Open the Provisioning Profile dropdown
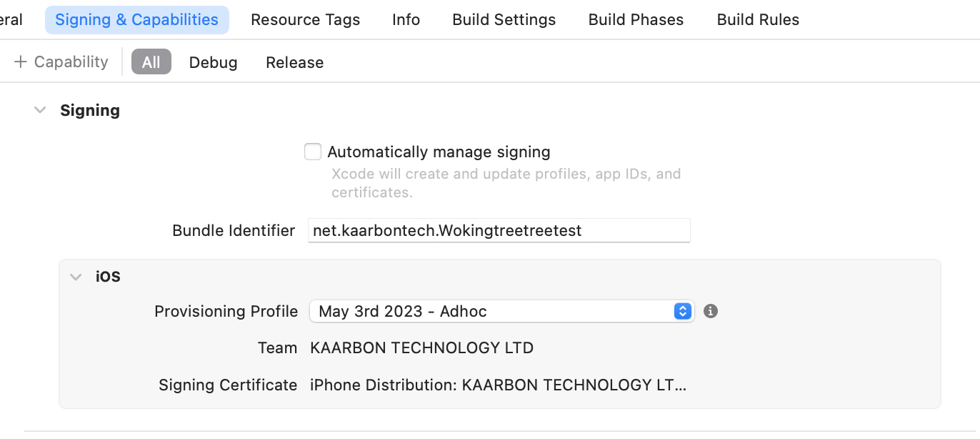The image size is (980, 439). pyautogui.click(x=501, y=311)
